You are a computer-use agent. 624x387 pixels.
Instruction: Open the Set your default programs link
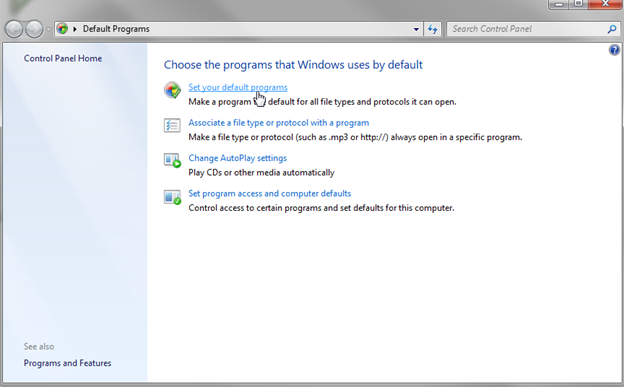[x=238, y=88]
